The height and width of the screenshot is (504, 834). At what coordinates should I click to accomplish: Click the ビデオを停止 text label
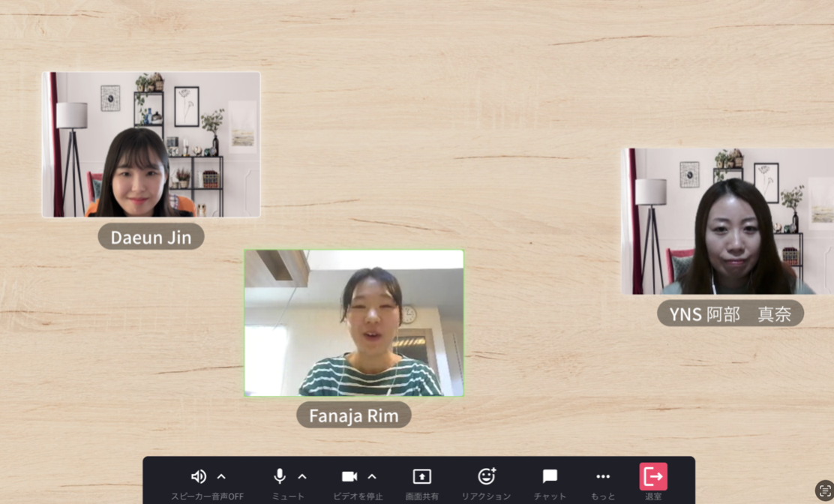(x=358, y=496)
